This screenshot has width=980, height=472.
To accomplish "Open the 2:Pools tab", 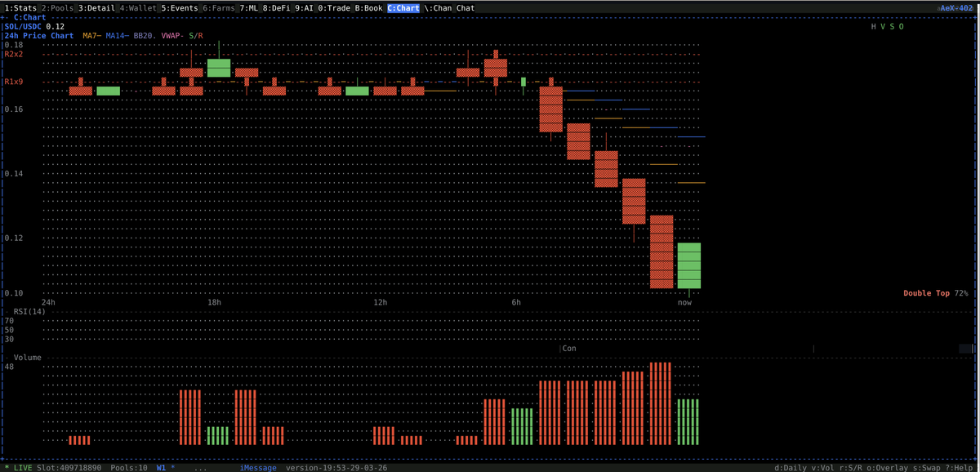I will (x=58, y=8).
